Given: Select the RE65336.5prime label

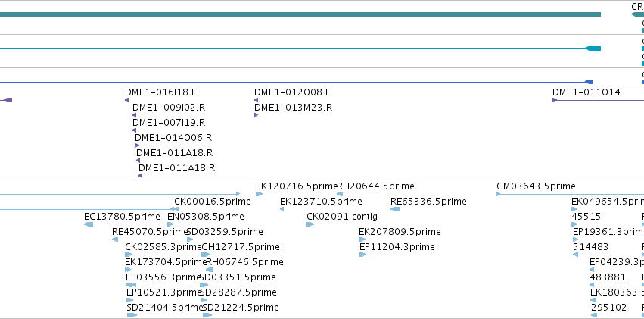Looking at the screenshot, I should (x=428, y=202).
